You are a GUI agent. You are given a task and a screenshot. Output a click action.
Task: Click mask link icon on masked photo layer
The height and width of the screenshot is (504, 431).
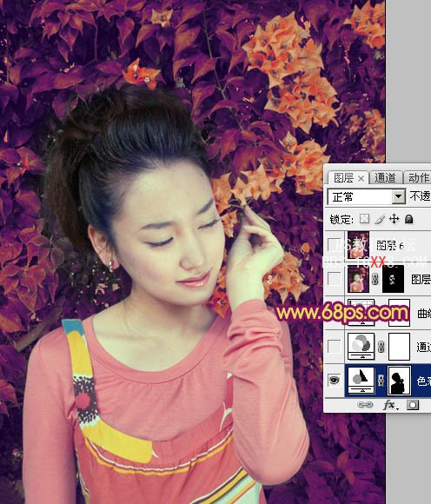coord(375,279)
